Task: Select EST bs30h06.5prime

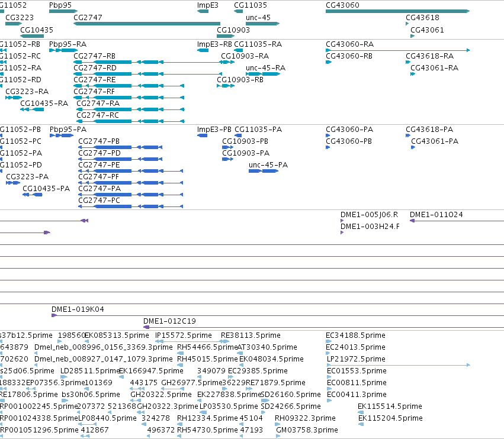Action: point(91,395)
